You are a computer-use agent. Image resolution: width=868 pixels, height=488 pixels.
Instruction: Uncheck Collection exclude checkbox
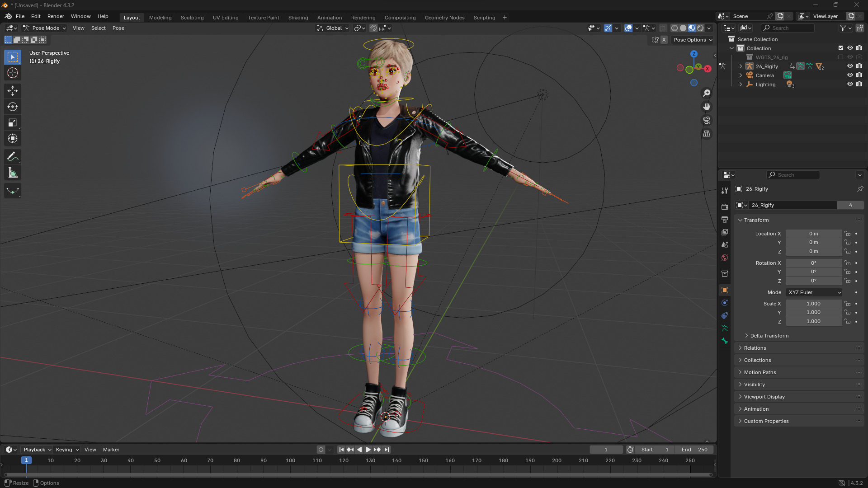(841, 48)
